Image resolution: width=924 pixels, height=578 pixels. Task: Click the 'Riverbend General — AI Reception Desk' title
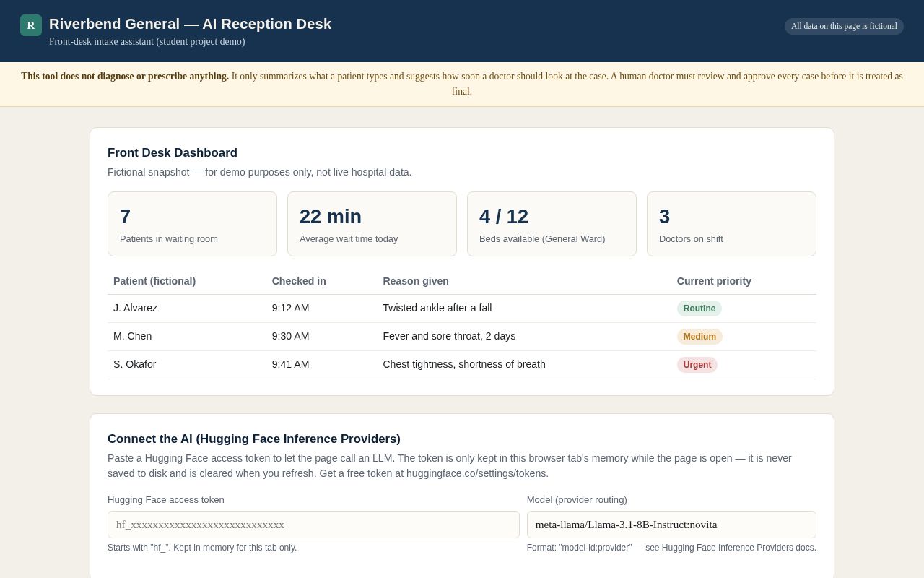[x=190, y=24]
